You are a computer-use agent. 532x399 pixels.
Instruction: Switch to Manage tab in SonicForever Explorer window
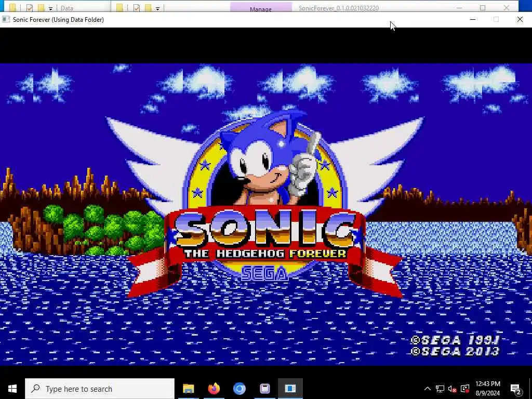point(261,7)
